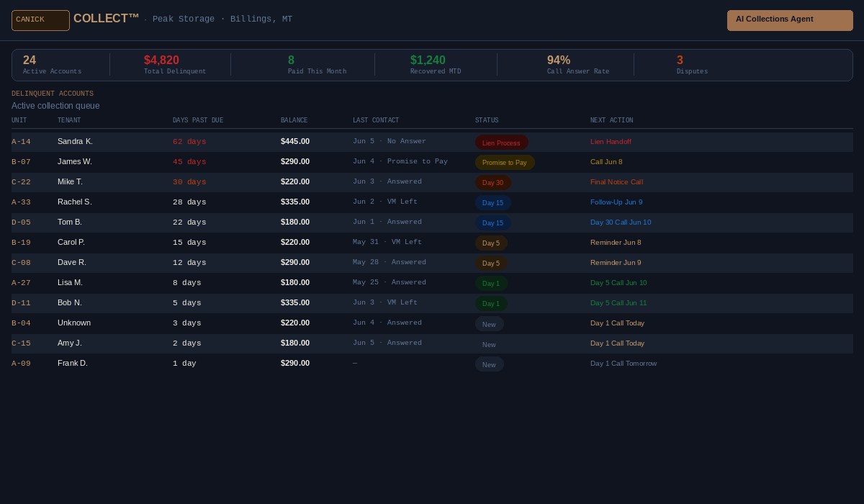
Task: Open the Active Accounts stat showing 24
Action: click(x=52, y=65)
